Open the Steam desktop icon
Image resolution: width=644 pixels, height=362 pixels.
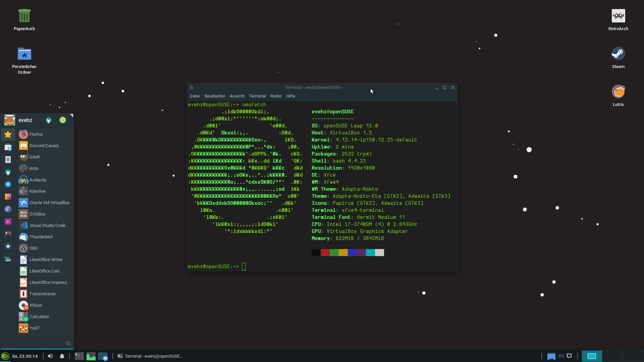[x=618, y=58]
